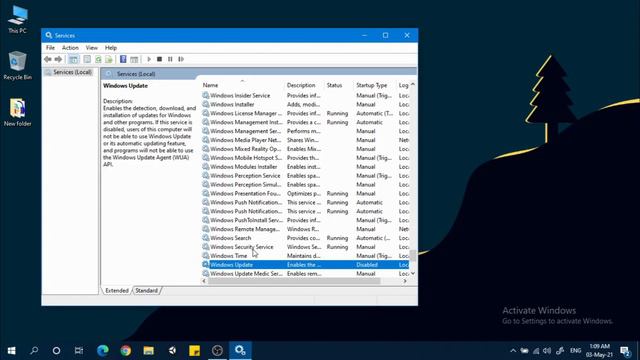Select the Windows Insider Service row
This screenshot has height=360, width=640.
click(x=305, y=96)
